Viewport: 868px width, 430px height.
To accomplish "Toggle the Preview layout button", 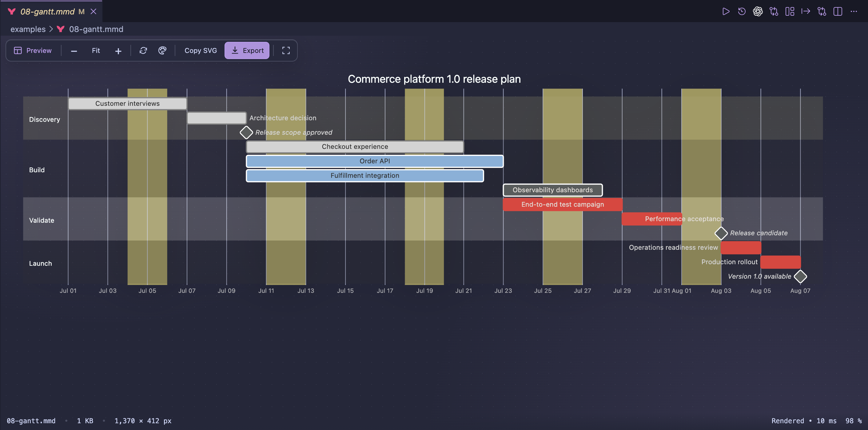I will 33,50.
